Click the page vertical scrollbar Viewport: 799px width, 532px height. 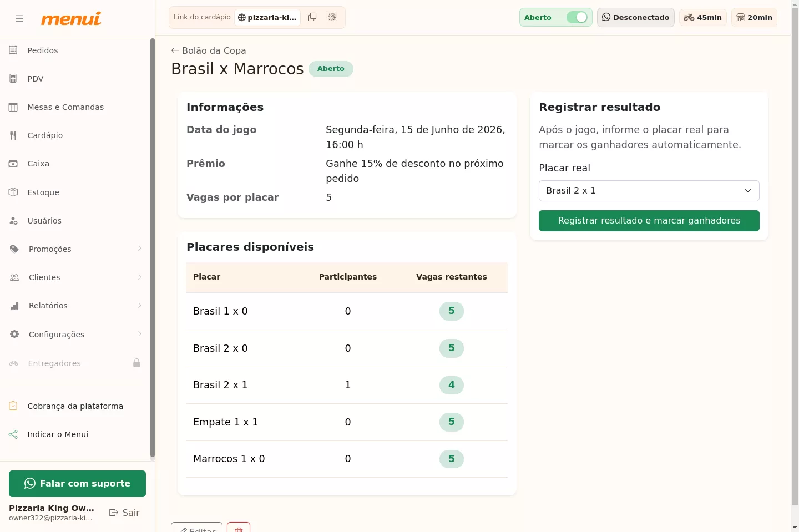(795, 255)
